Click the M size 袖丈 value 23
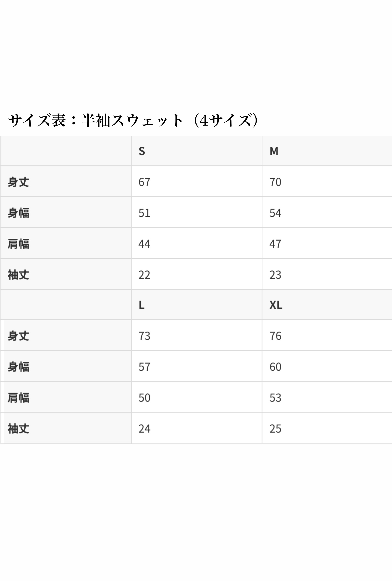Image resolution: width=392 pixels, height=581 pixels. pyautogui.click(x=275, y=275)
